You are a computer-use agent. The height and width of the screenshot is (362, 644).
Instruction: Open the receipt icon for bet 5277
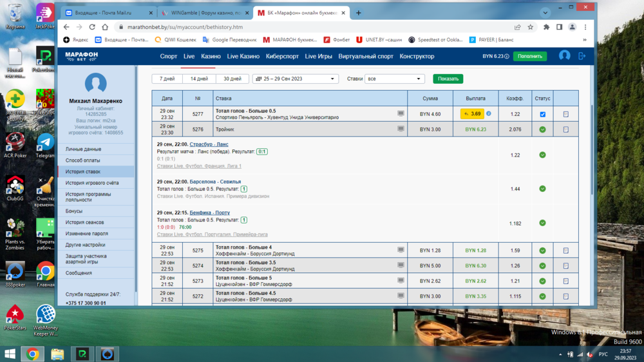click(x=565, y=114)
